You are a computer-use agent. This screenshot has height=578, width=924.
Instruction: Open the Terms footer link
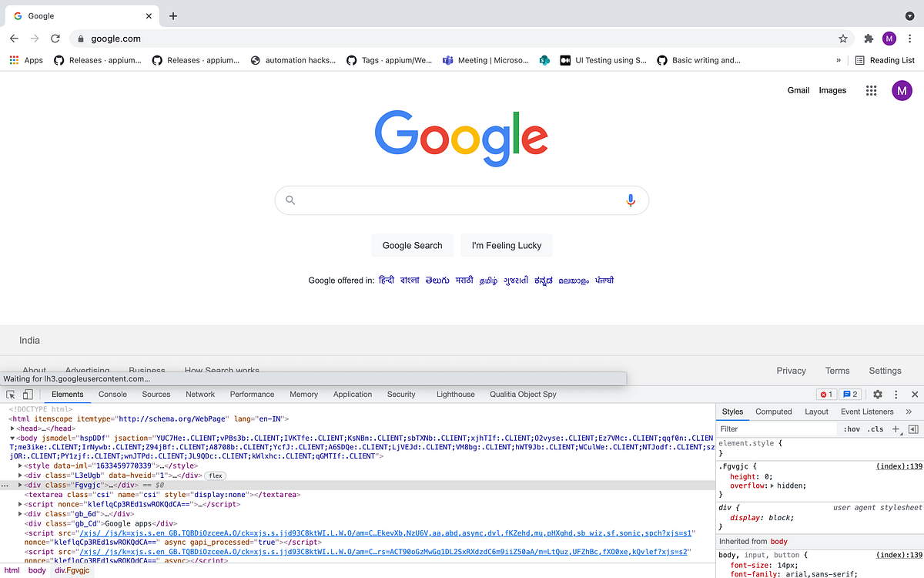coord(838,371)
